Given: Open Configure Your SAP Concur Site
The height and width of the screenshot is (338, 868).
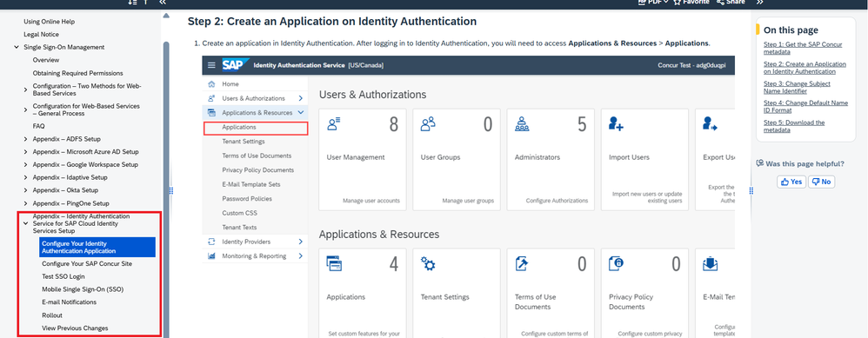Looking at the screenshot, I should (87, 264).
